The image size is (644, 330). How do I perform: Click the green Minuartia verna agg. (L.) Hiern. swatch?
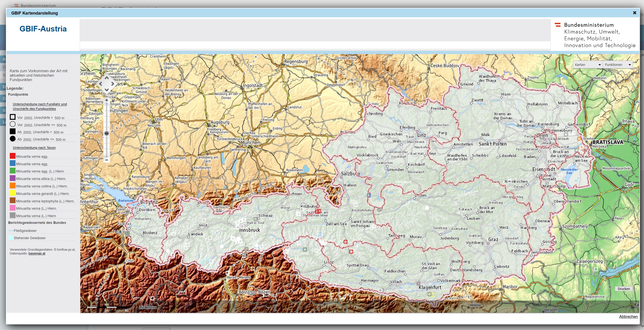[x=12, y=171]
